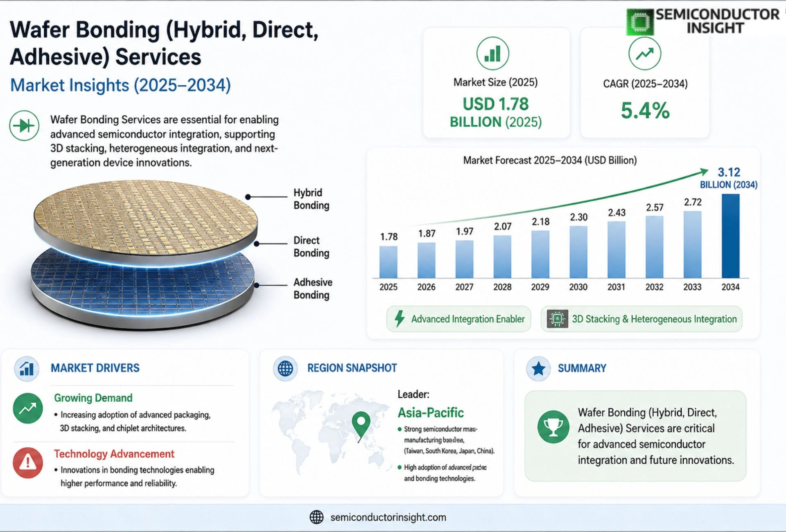Click the REGION SNAPSHOT heading

[352, 368]
